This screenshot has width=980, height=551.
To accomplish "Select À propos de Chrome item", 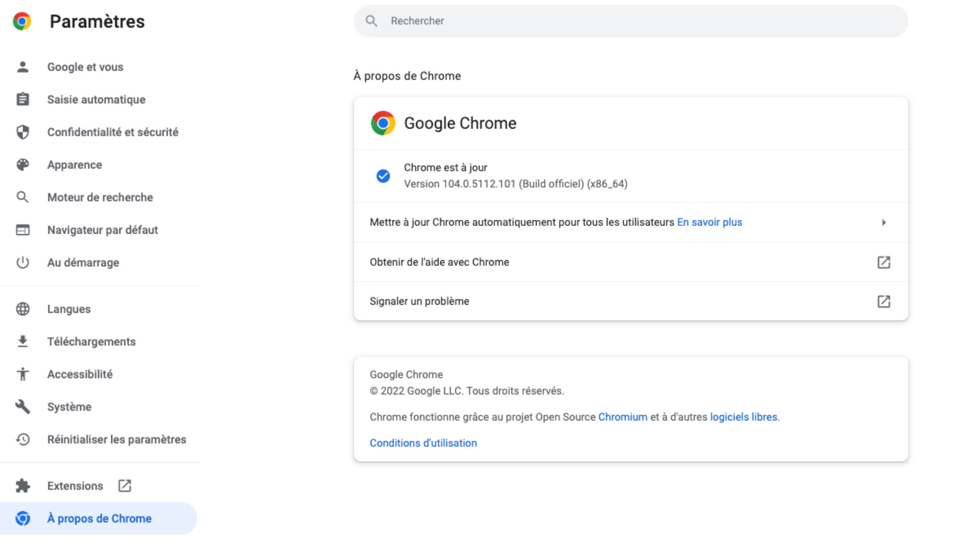I will point(100,518).
